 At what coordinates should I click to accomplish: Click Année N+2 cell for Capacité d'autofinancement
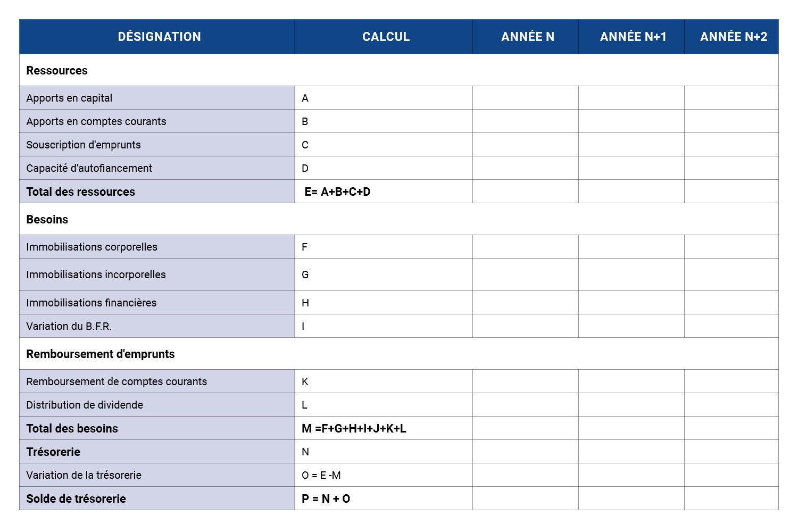pos(731,168)
